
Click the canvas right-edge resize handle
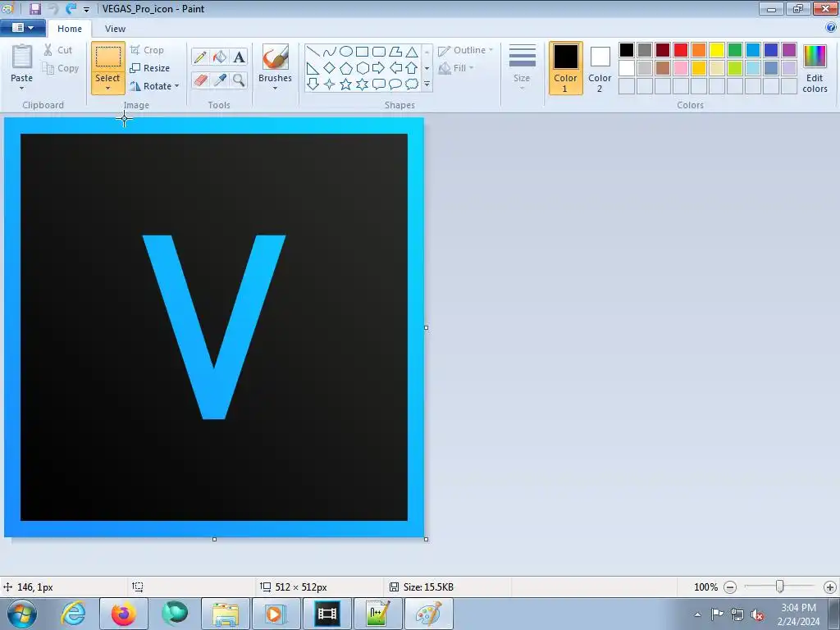[427, 327]
